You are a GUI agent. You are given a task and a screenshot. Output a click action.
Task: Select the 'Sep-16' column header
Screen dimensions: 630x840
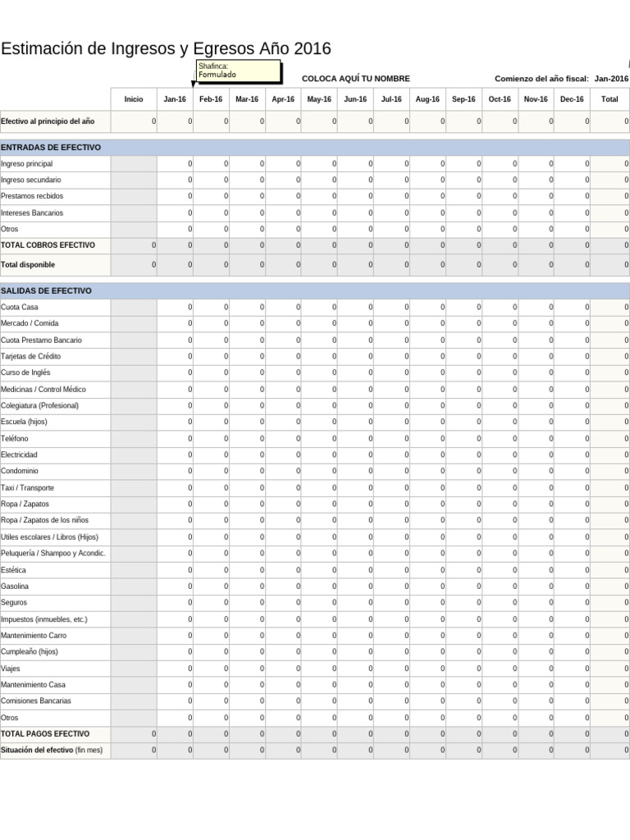[464, 99]
